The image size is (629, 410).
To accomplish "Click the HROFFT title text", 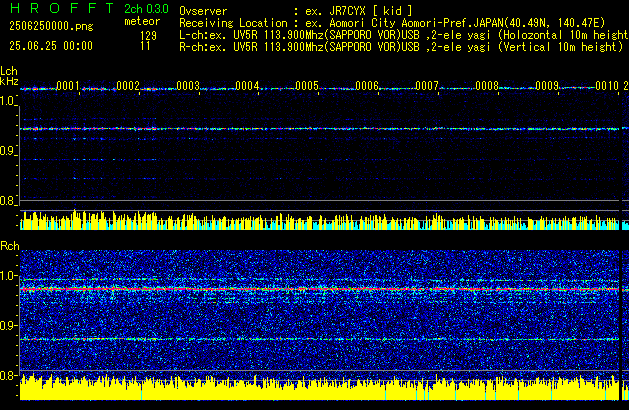I will click(62, 8).
